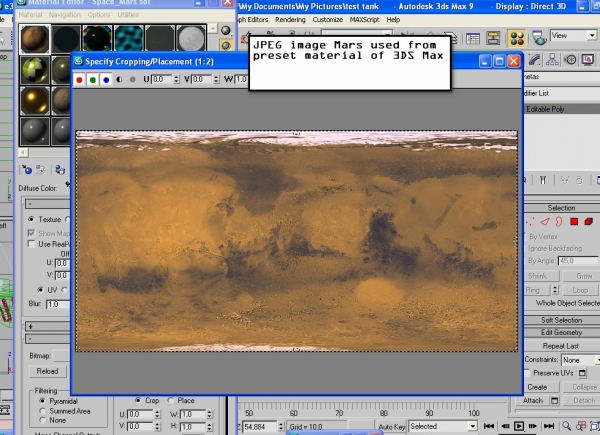Image resolution: width=600 pixels, height=435 pixels.
Task: Select None filtering option
Action: pyautogui.click(x=42, y=420)
